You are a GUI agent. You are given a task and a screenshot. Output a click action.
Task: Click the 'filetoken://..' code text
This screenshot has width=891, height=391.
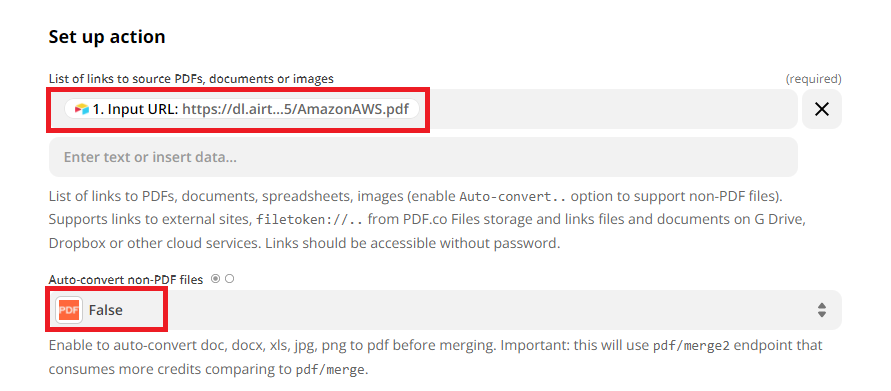pos(309,221)
